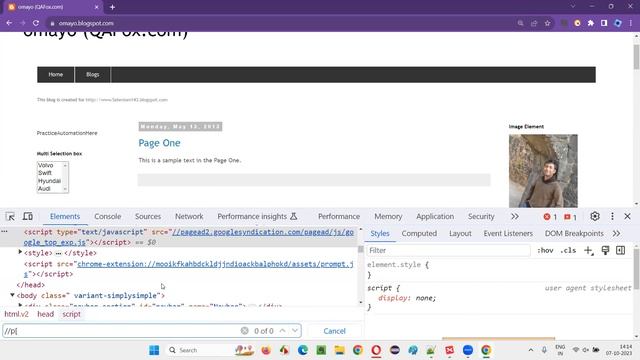
Task: Go to previous search result arrow
Action: point(282,331)
